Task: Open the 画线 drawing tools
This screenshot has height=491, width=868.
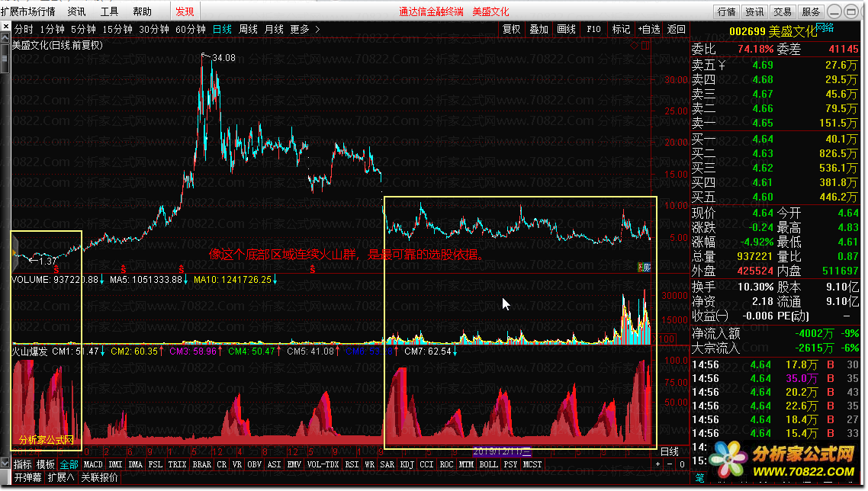Action: point(566,29)
